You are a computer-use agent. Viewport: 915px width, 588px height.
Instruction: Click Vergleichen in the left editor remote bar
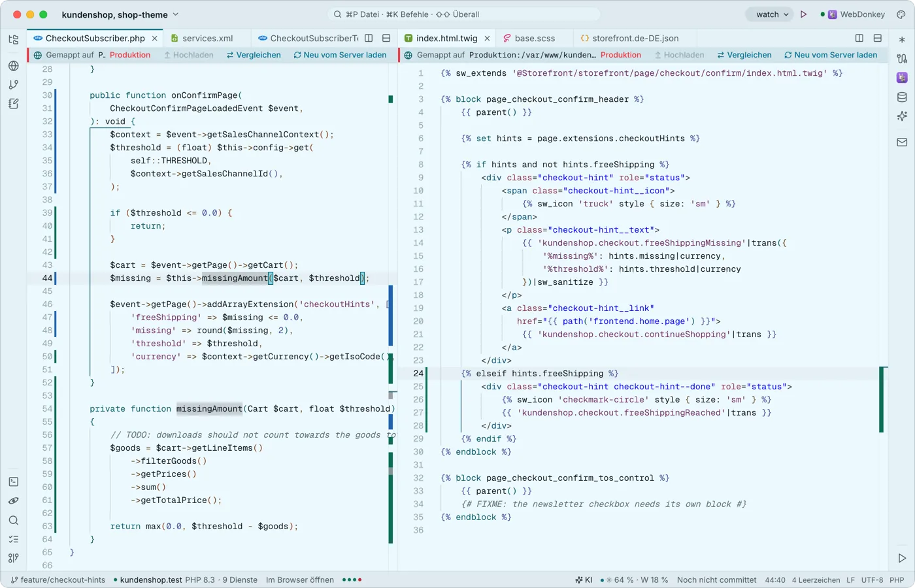tap(254, 55)
